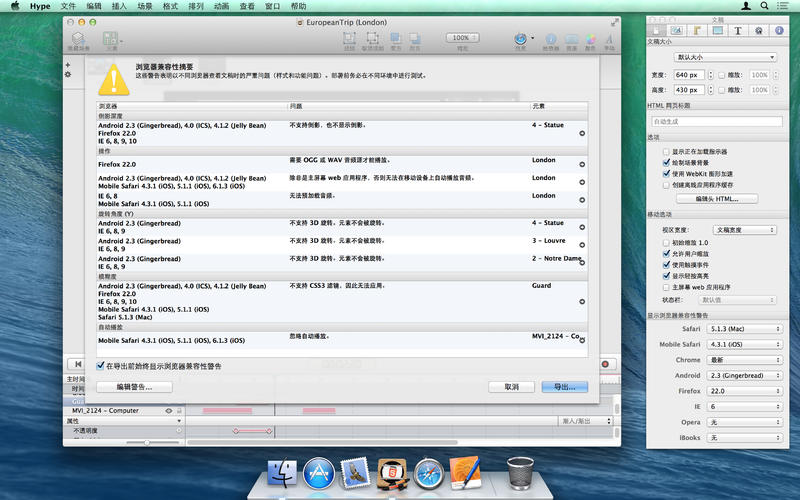Uncheck always show browser compatibility warnings before export
Screen dimensions: 800x500
[101, 366]
